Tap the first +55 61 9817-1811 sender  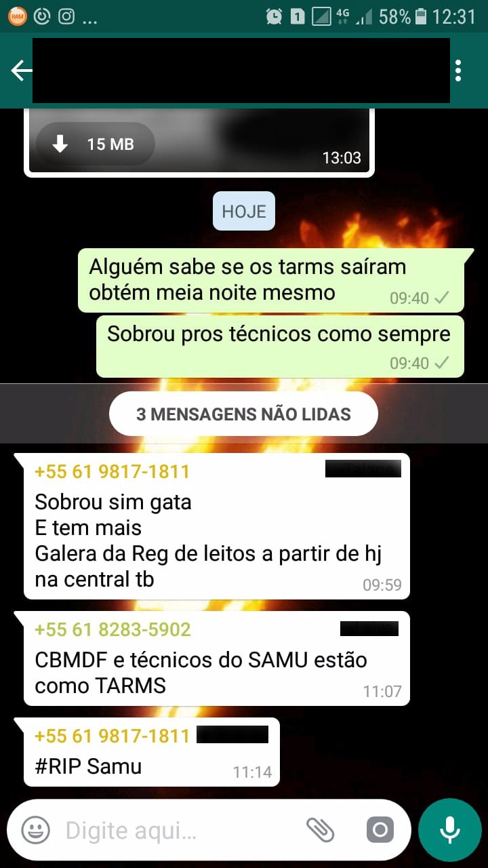(x=112, y=471)
